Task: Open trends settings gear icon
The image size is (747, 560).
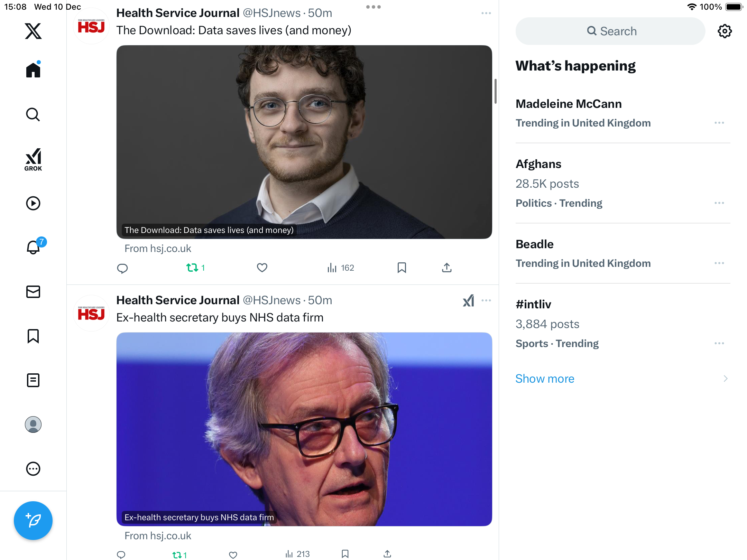Action: coord(725,31)
